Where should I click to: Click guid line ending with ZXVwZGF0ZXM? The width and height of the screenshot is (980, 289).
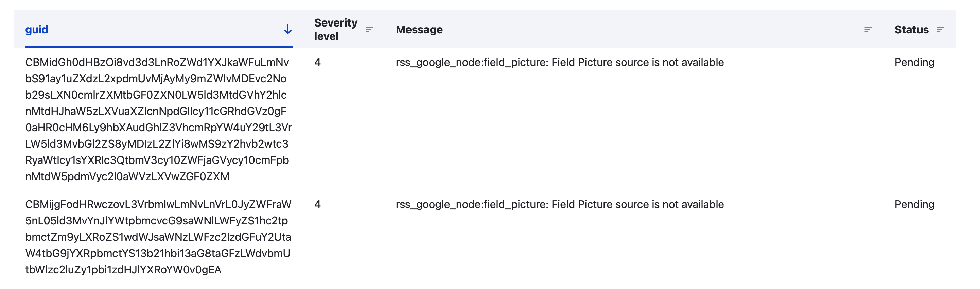pyautogui.click(x=127, y=176)
